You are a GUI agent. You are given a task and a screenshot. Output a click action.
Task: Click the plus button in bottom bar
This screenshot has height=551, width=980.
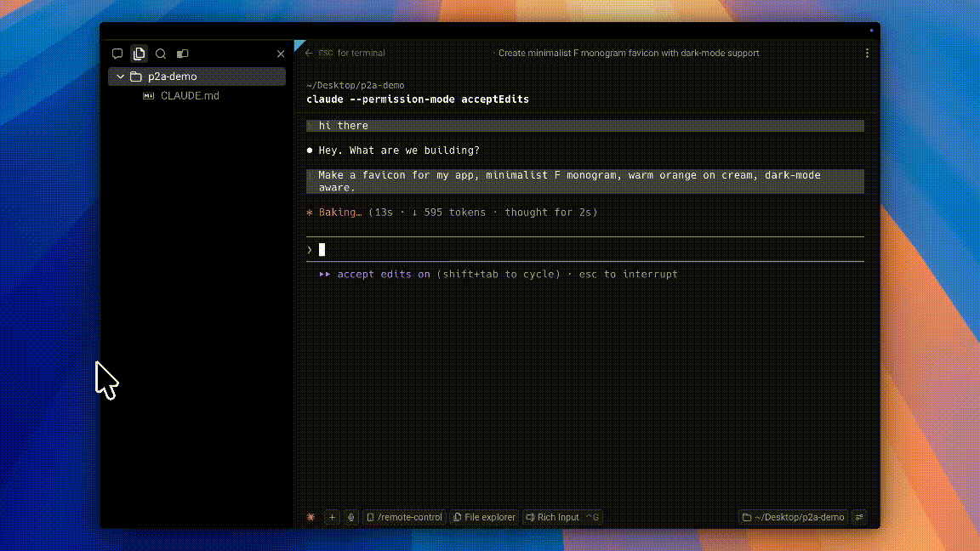332,517
